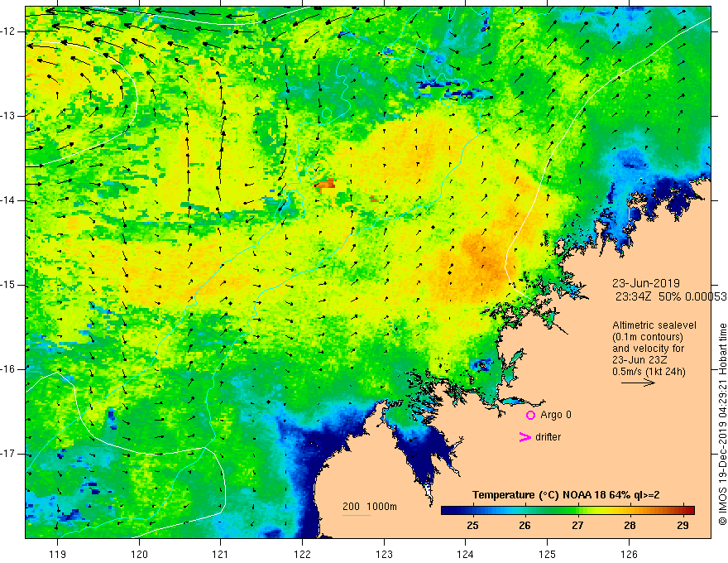The image size is (728, 563).
Task: Click the 'Altimetric sealevel' legend text
Action: [654, 325]
